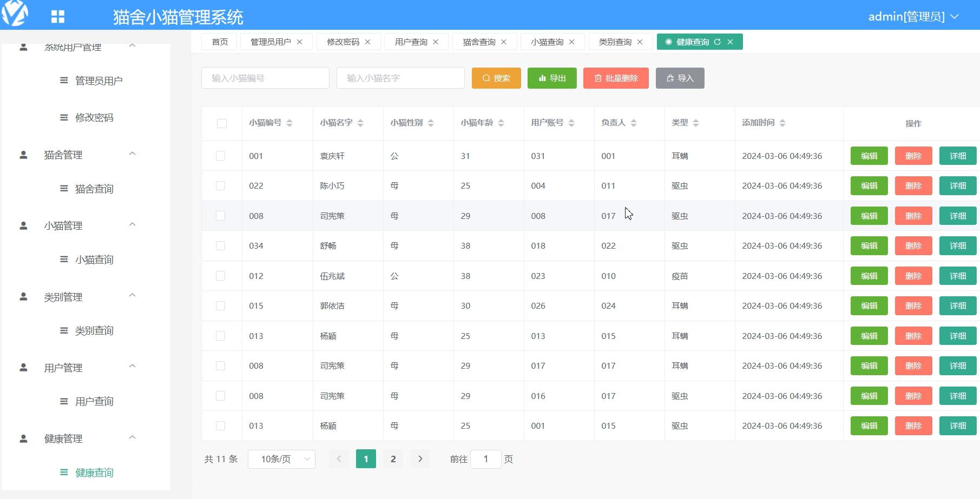The image size is (980, 499).
Task: Check the row checkbox for 舒畅
Action: 220,245
